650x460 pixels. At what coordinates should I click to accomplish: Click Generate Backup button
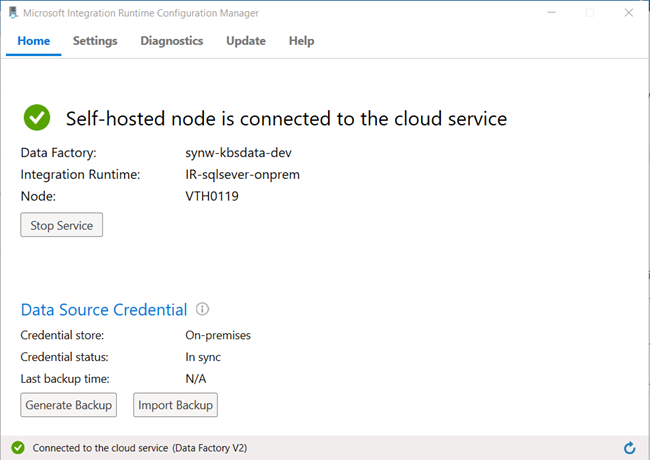coord(69,405)
